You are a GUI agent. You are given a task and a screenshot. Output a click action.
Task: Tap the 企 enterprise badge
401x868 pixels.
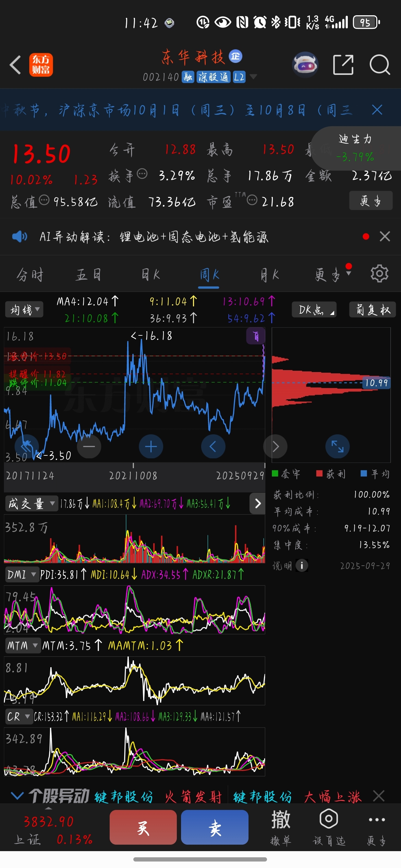pos(236,56)
